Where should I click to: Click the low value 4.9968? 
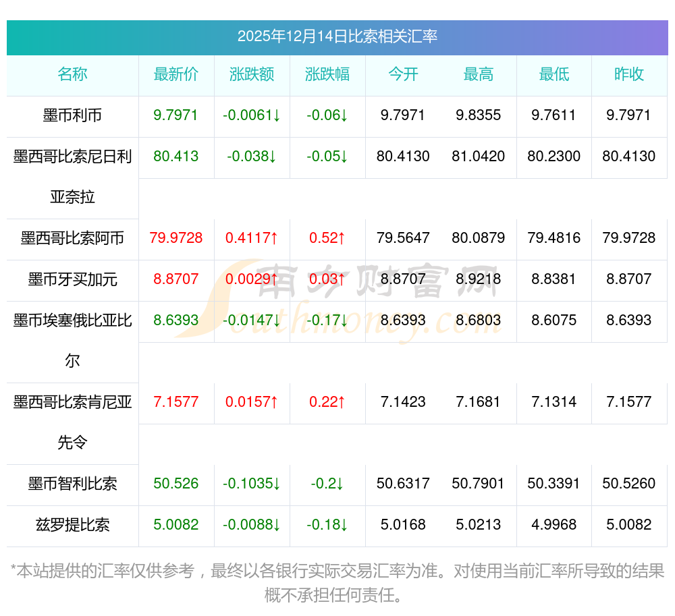click(553, 525)
